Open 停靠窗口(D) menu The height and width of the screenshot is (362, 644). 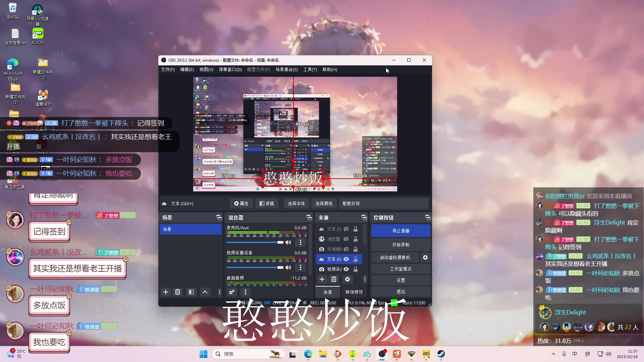pyautogui.click(x=230, y=69)
